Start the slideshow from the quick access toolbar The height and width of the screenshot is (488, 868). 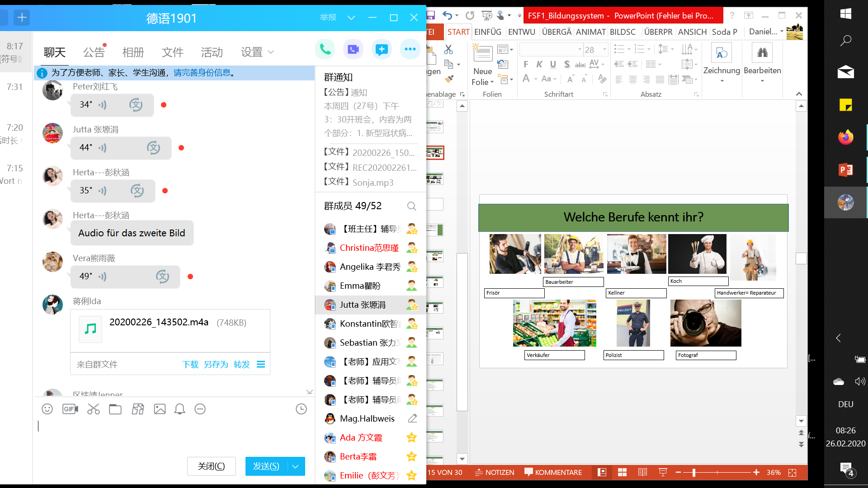(x=487, y=15)
